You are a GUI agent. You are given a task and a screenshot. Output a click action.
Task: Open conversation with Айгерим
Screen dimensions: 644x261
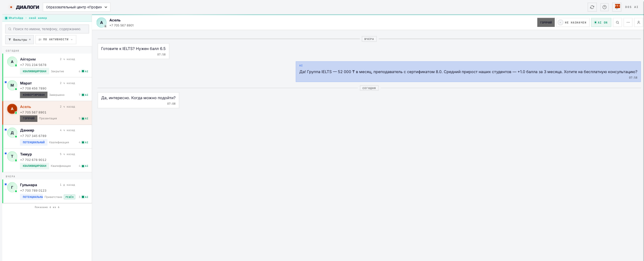[47, 65]
